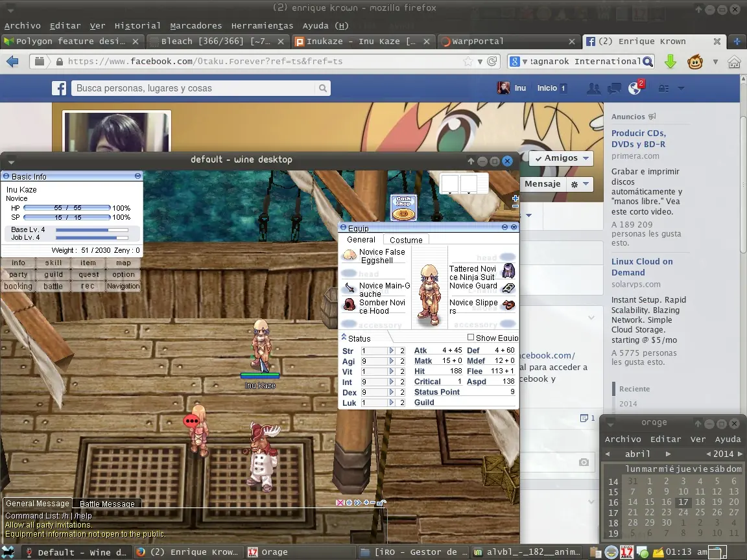Click the Tattered Novice Ninja Suit icon

coord(509,270)
